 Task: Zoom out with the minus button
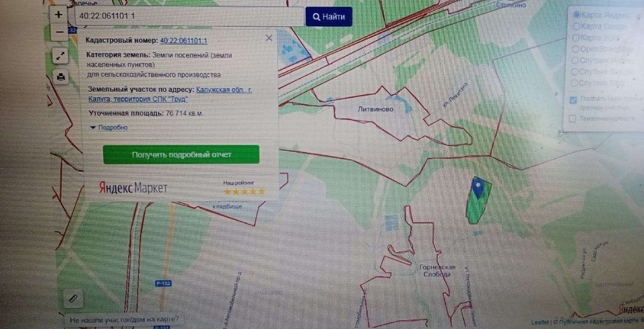coord(60,32)
